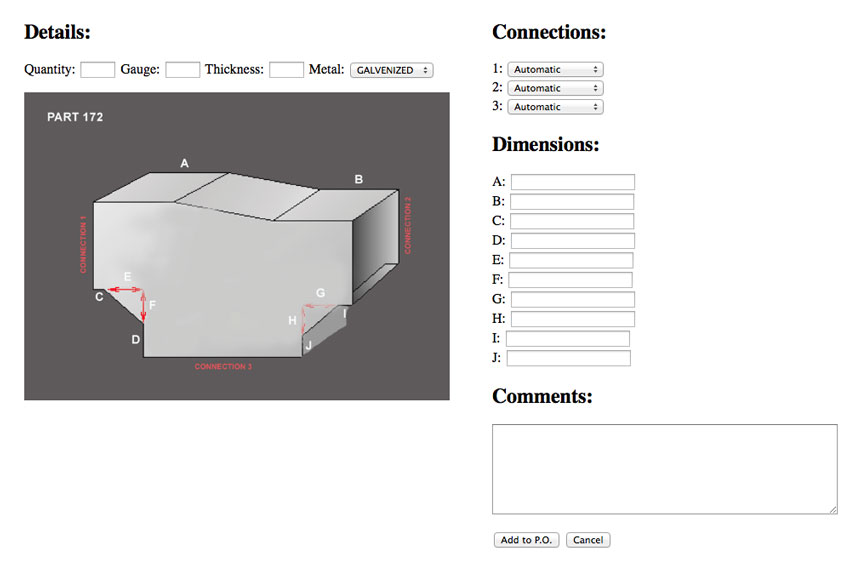Focus the dimension G text box
Image resolution: width=850 pixels, height=565 pixels.
tap(572, 299)
